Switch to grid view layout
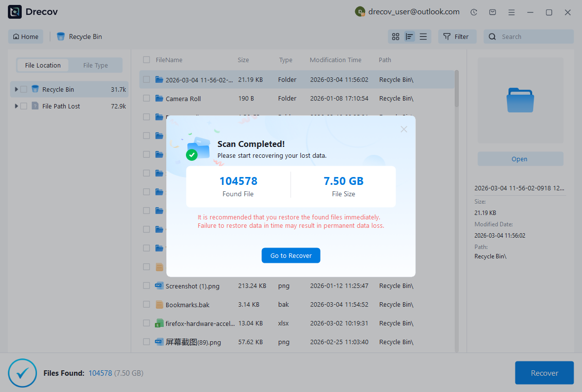This screenshot has width=582, height=392. (396, 36)
